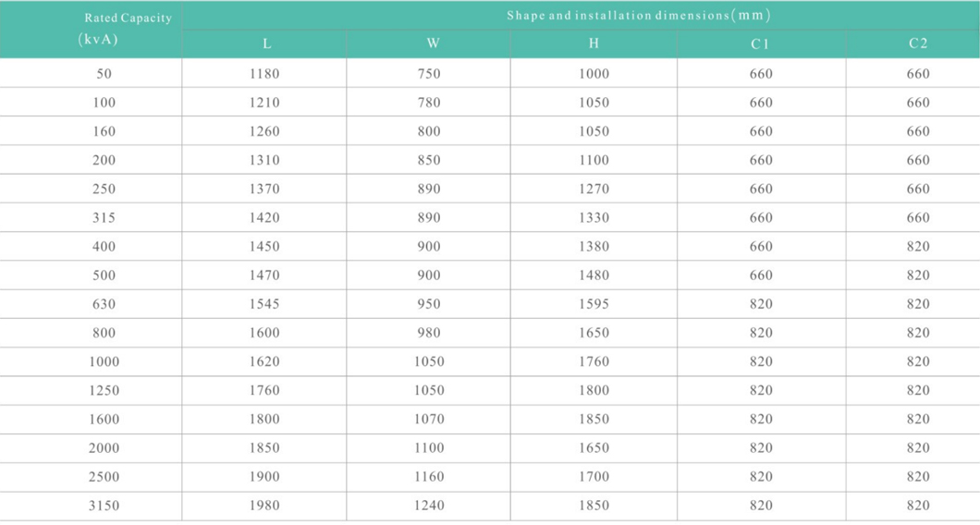
Task: Select the L value 1980 cell
Action: tap(264, 505)
